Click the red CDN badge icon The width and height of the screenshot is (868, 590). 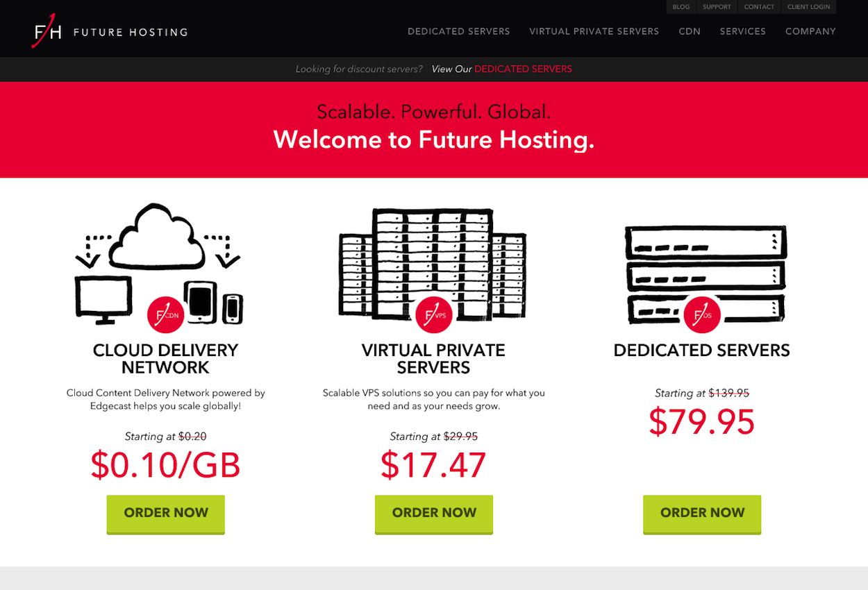coord(165,315)
